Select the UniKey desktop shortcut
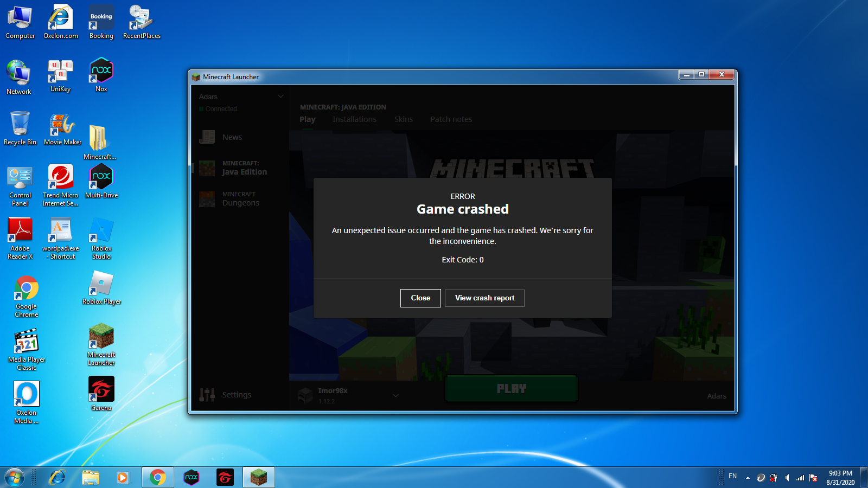The image size is (868, 488). point(60,76)
